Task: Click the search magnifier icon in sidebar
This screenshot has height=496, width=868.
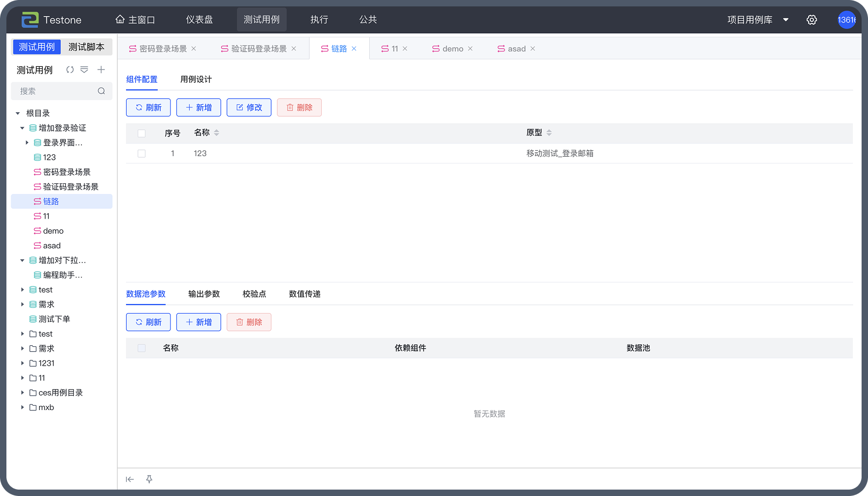Action: pyautogui.click(x=101, y=91)
